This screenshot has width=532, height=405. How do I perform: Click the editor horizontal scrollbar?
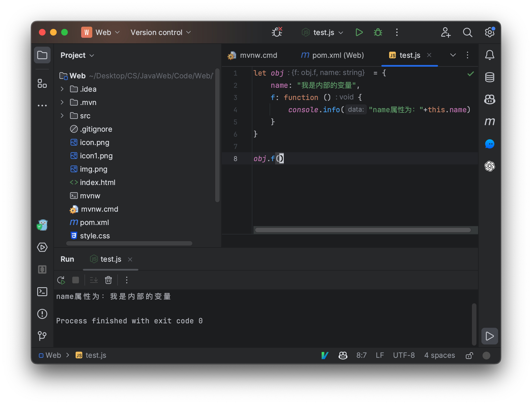coord(363,230)
